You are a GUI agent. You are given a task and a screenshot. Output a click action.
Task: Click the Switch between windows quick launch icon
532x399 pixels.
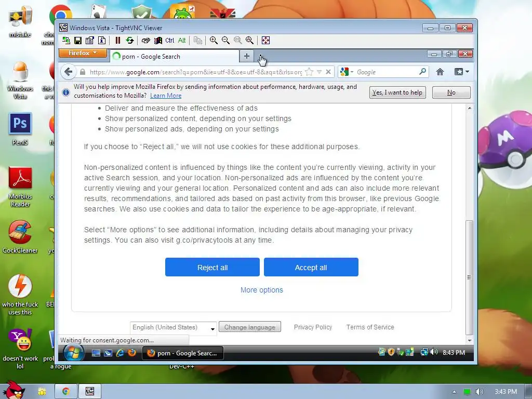108,353
